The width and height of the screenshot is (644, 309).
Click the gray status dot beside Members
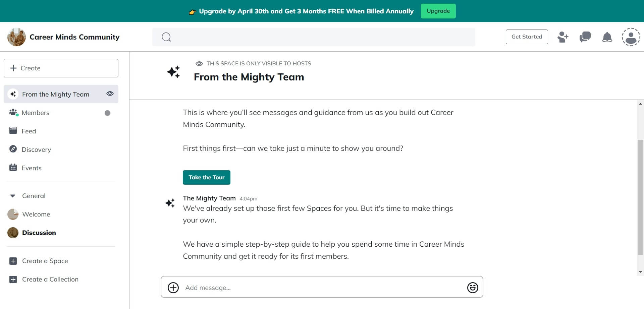pyautogui.click(x=107, y=113)
